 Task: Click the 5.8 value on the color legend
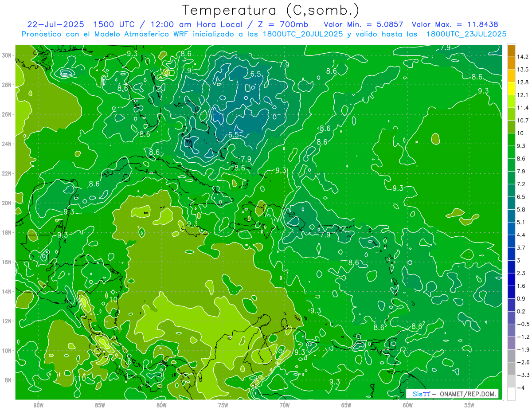tap(521, 209)
